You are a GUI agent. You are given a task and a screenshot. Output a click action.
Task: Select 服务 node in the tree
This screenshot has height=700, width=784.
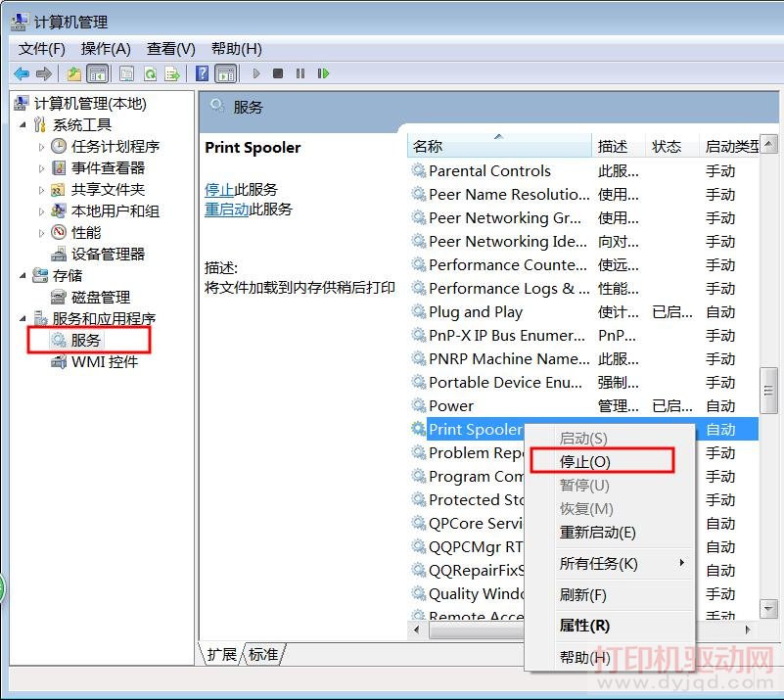point(85,341)
